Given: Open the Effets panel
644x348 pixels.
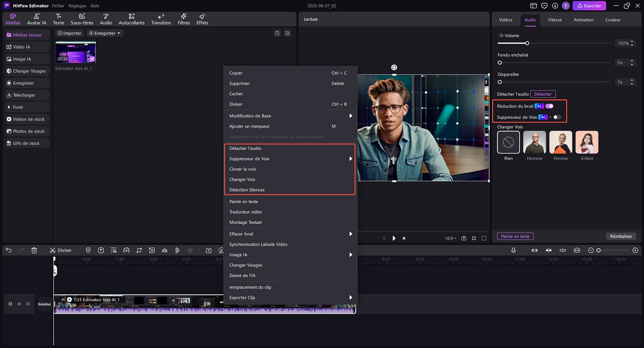Looking at the screenshot, I should click(202, 19).
